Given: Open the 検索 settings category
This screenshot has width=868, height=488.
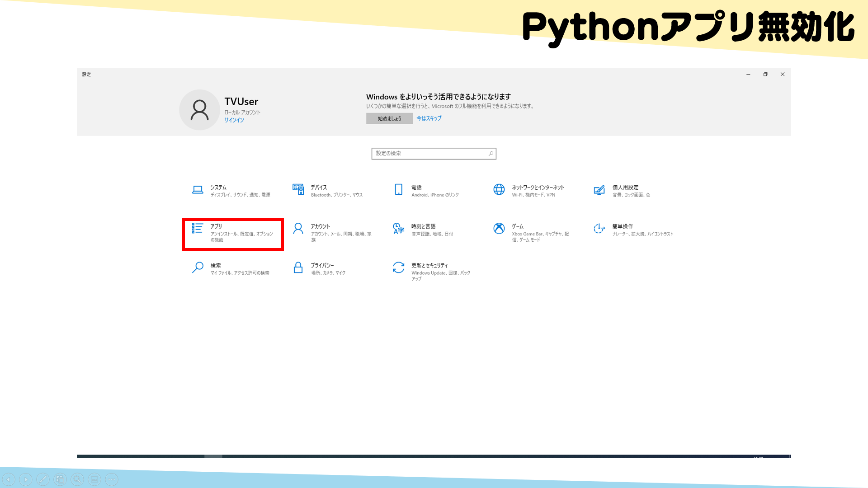Looking at the screenshot, I should [x=231, y=269].
